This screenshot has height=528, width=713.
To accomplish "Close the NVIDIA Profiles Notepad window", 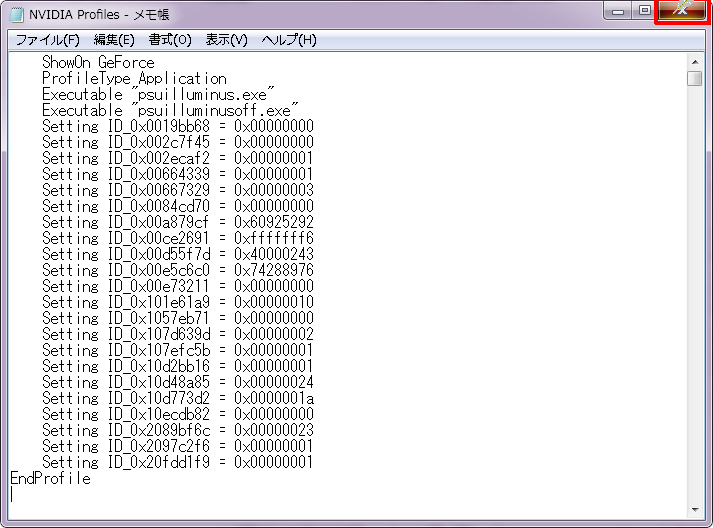I will pos(681,11).
